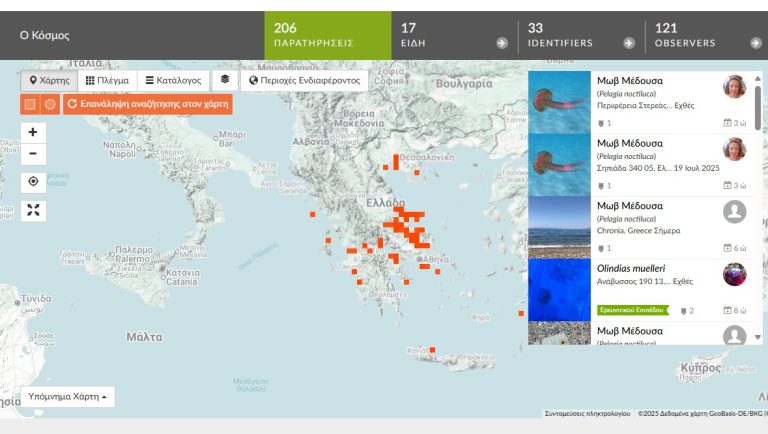Click the arrow next to OBSERVERS
This screenshot has width=768, height=434.
click(x=756, y=43)
